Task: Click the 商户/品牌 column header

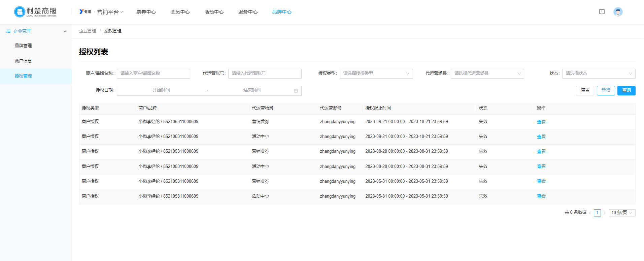Action: point(147,108)
